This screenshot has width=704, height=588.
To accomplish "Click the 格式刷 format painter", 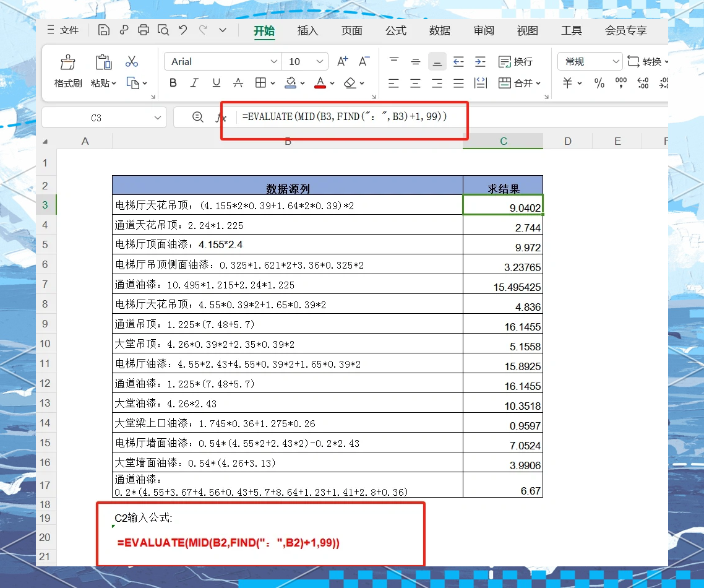I will click(x=68, y=71).
